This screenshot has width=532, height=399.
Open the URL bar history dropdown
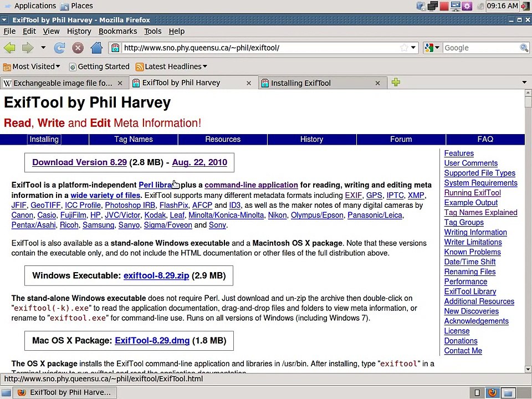point(413,48)
